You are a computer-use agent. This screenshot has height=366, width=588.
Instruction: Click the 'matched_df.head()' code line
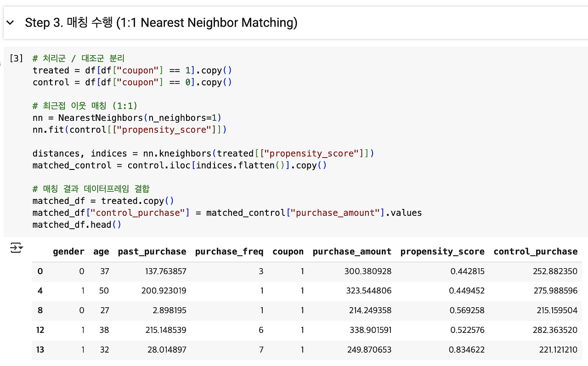pos(77,225)
